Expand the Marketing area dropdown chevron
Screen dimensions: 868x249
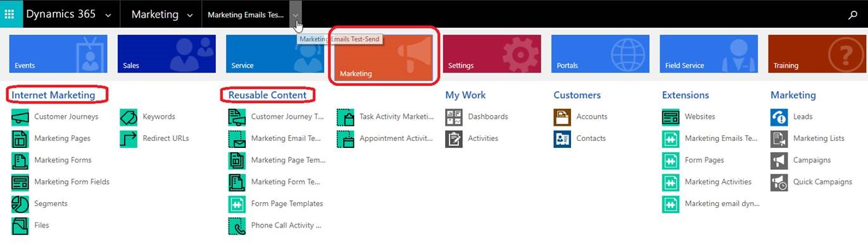click(190, 15)
